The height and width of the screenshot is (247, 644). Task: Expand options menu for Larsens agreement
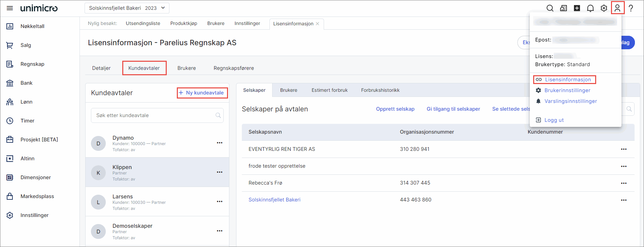click(220, 202)
